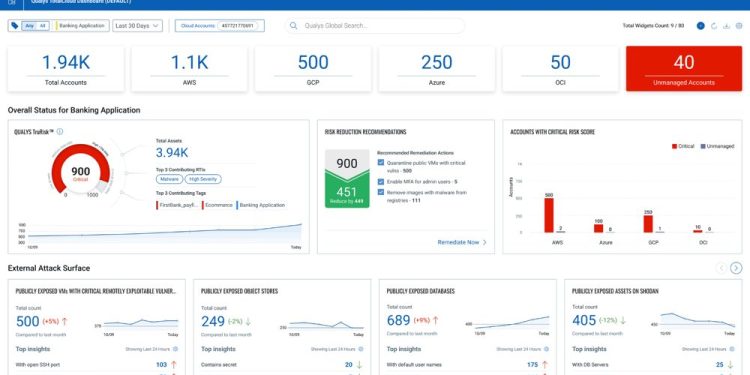Select the All tag match toggle

point(43,26)
